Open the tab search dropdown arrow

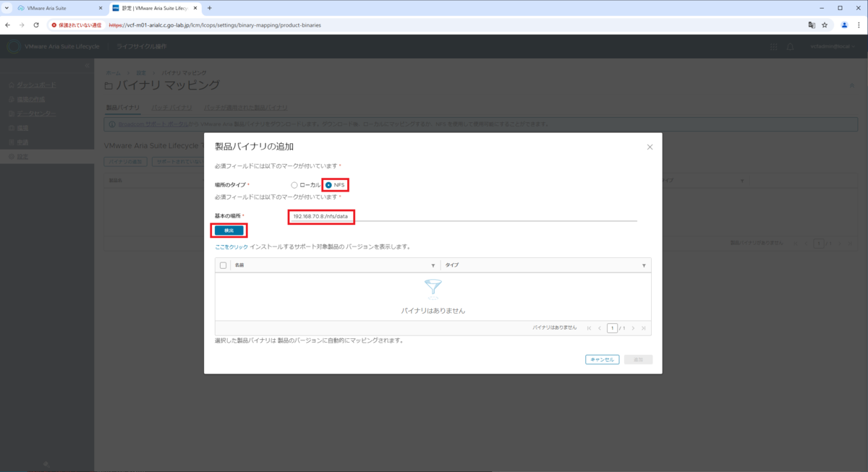pos(7,8)
